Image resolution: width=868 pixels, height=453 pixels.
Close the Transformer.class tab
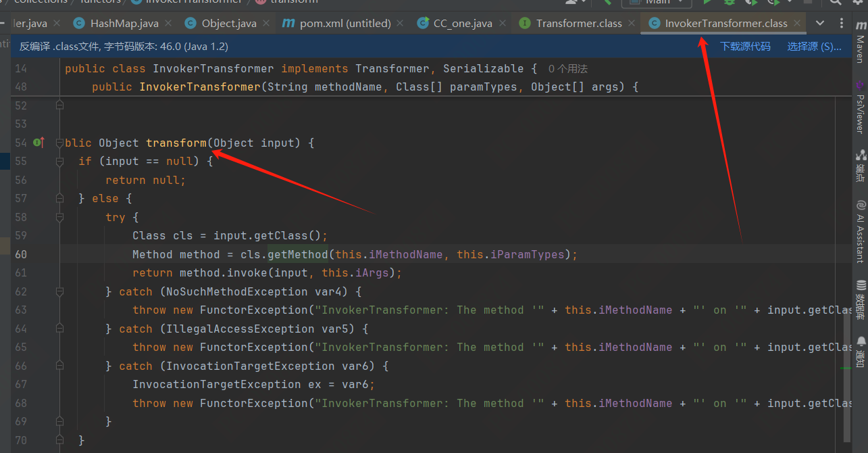click(x=632, y=23)
